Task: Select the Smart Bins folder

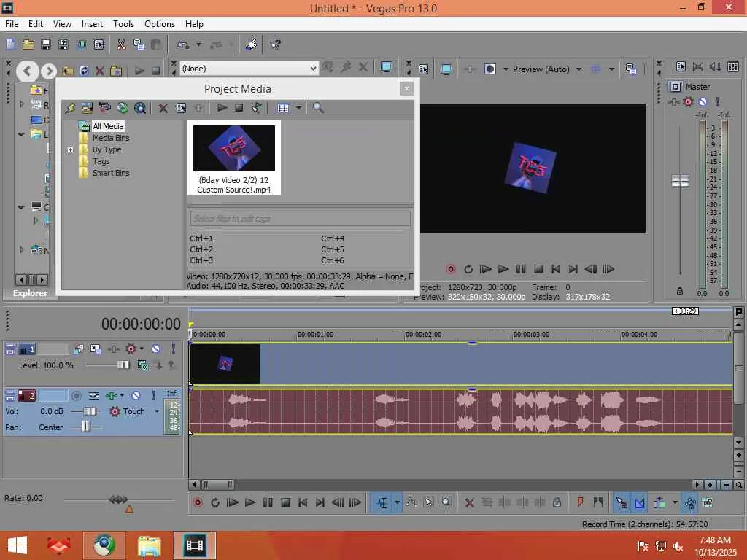Action: [x=110, y=173]
